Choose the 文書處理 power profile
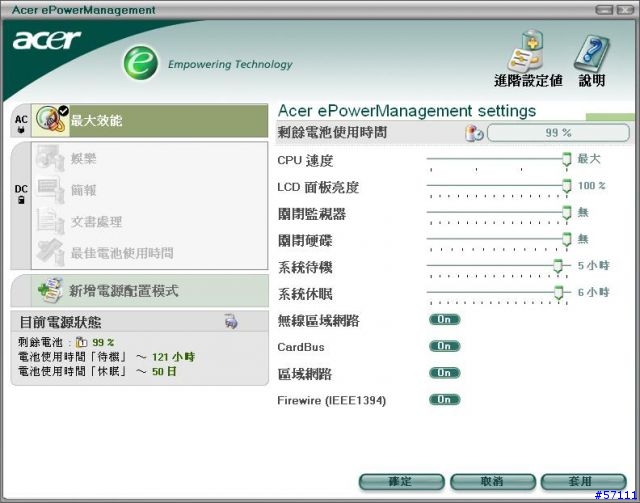The width and height of the screenshot is (640, 503). tap(149, 221)
